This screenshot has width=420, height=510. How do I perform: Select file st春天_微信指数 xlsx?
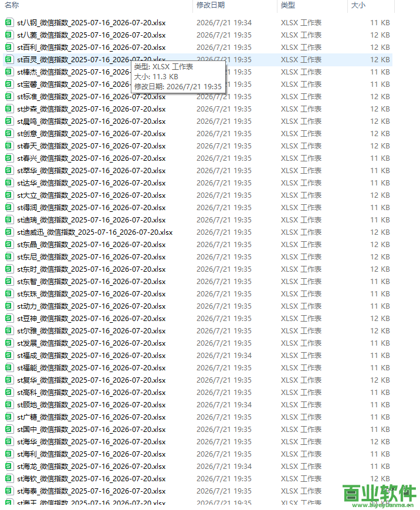[92, 146]
